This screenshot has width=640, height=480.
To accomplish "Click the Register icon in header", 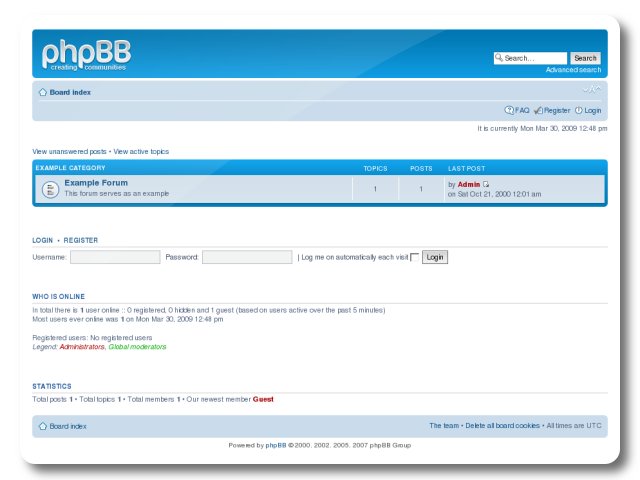I will [538, 110].
